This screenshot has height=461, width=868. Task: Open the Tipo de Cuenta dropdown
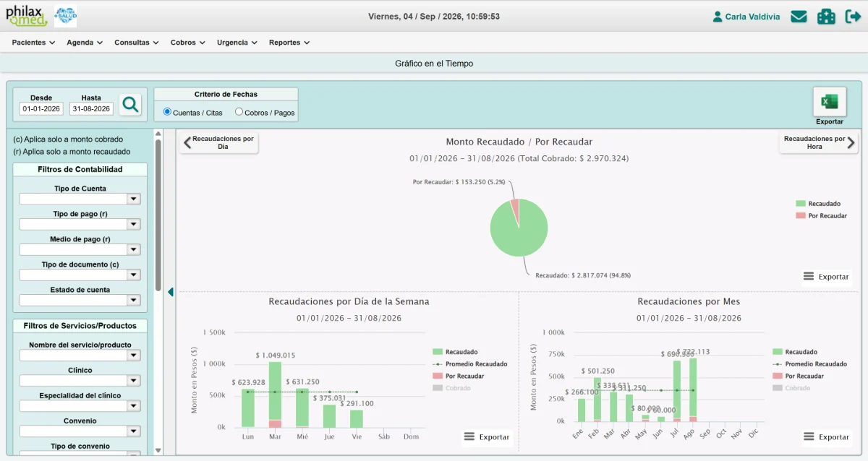pos(80,199)
